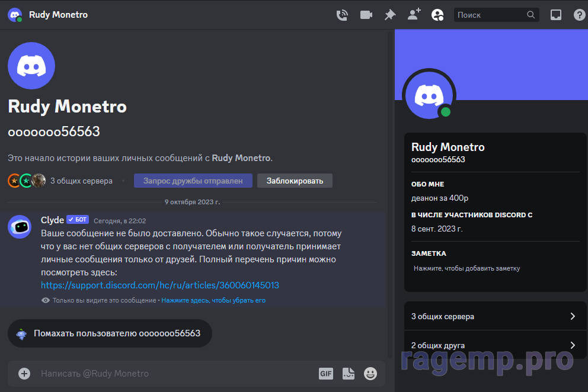Click the "8 сент. 2023 г." join date
This screenshot has width=588, height=392.
pyautogui.click(x=437, y=229)
